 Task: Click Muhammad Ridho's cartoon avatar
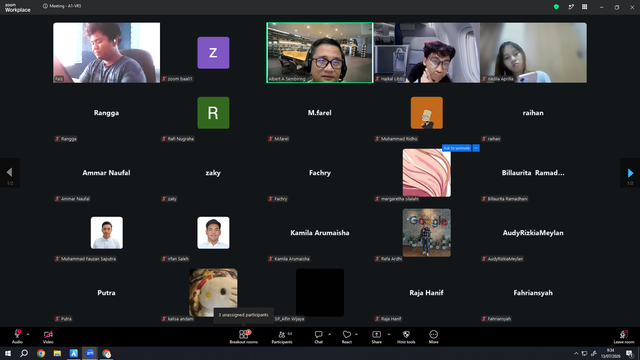click(427, 113)
